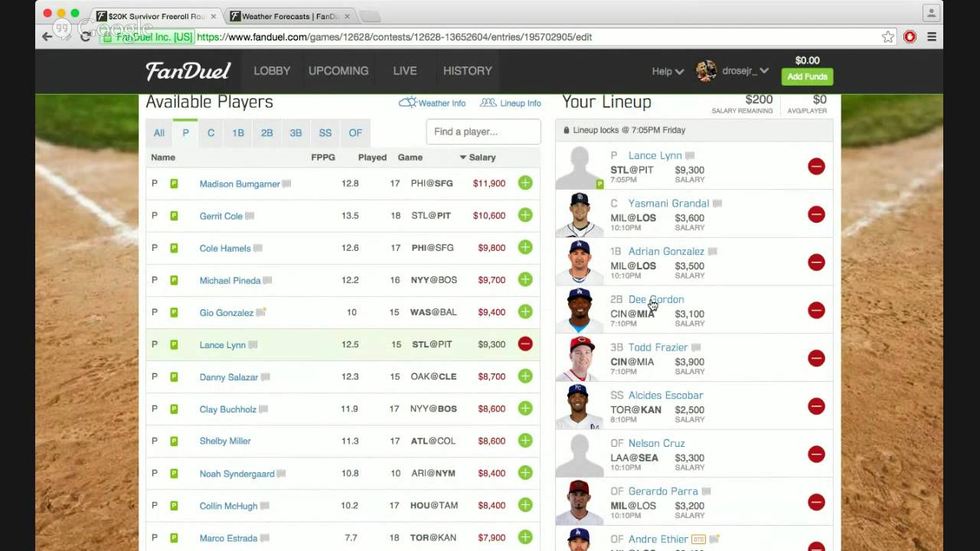
Task: Sort by FPPG column header
Action: pyautogui.click(x=322, y=157)
